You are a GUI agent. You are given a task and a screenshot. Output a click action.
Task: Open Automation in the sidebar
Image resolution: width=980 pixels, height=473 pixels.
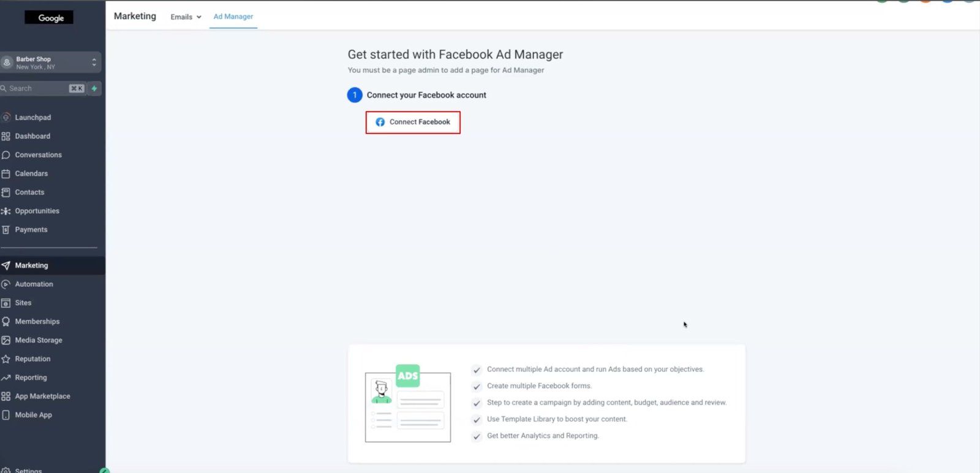pos(34,285)
